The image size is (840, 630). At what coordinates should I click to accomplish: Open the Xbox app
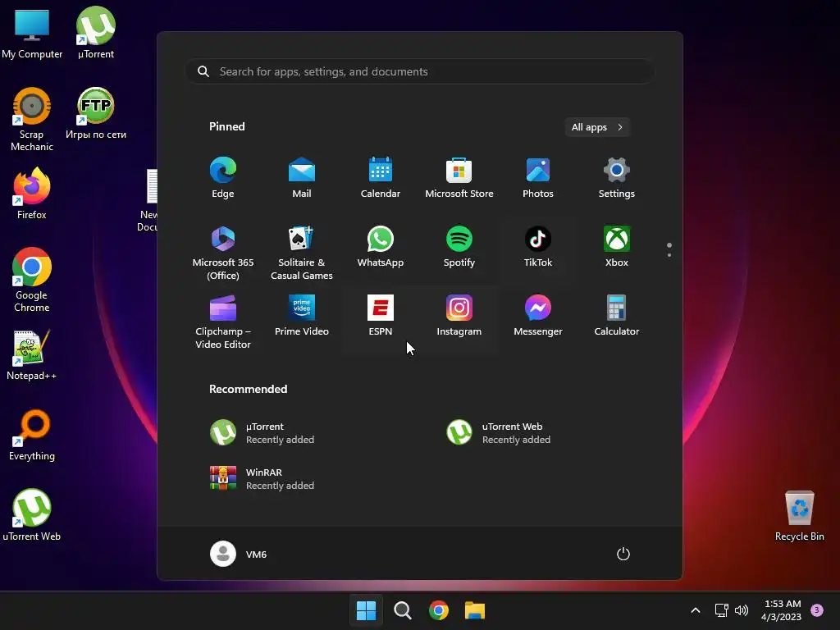[617, 246]
